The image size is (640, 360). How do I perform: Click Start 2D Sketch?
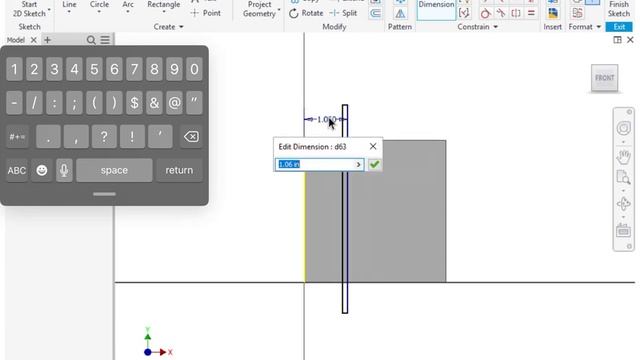click(x=29, y=9)
